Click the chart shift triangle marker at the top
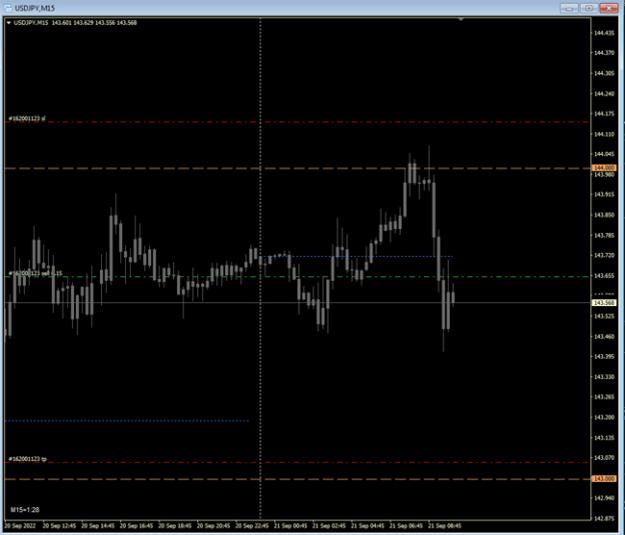Image resolution: width=625 pixels, height=535 pixels. pyautogui.click(x=461, y=19)
